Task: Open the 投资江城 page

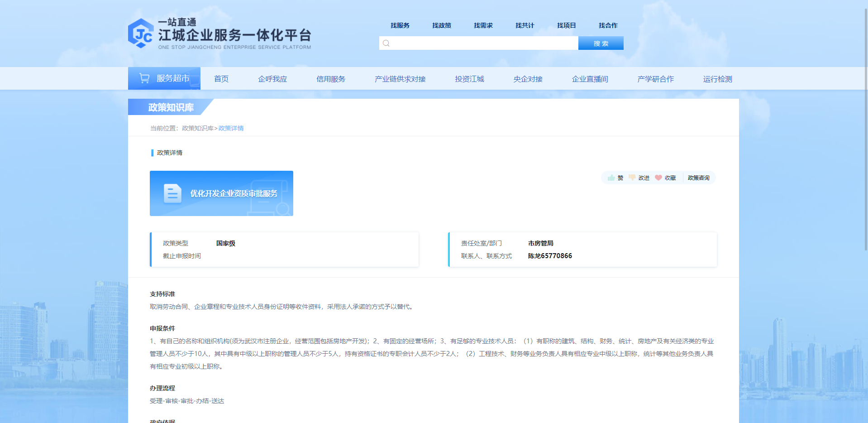Action: tap(469, 78)
